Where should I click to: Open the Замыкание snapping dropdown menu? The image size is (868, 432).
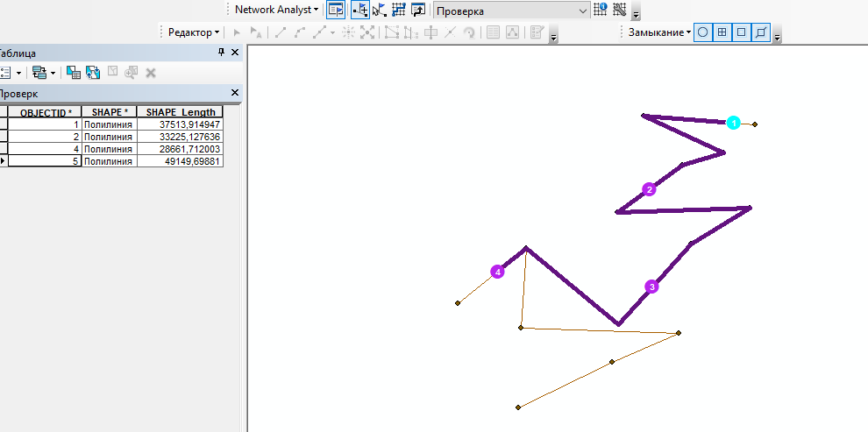(659, 32)
